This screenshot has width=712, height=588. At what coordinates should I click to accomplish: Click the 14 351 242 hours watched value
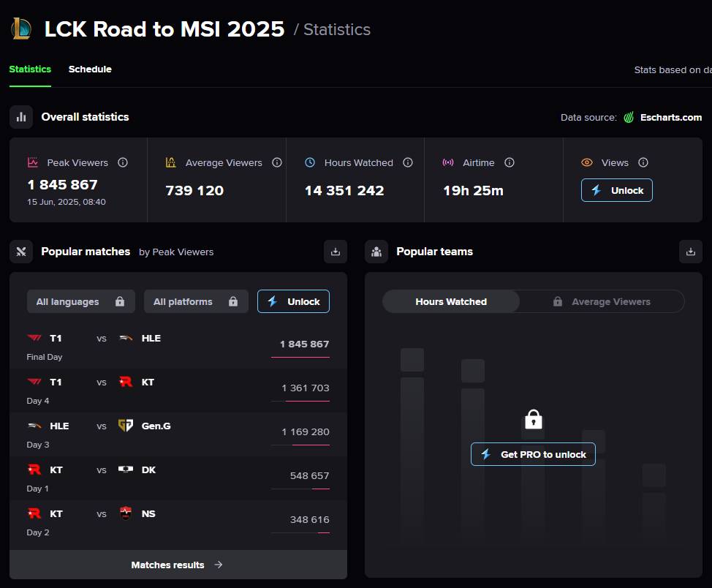tap(344, 190)
